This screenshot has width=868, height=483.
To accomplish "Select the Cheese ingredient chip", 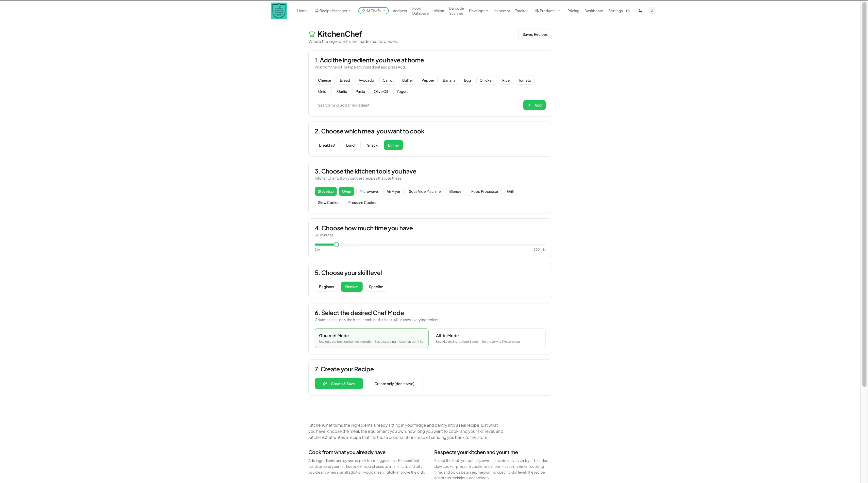I will [324, 80].
